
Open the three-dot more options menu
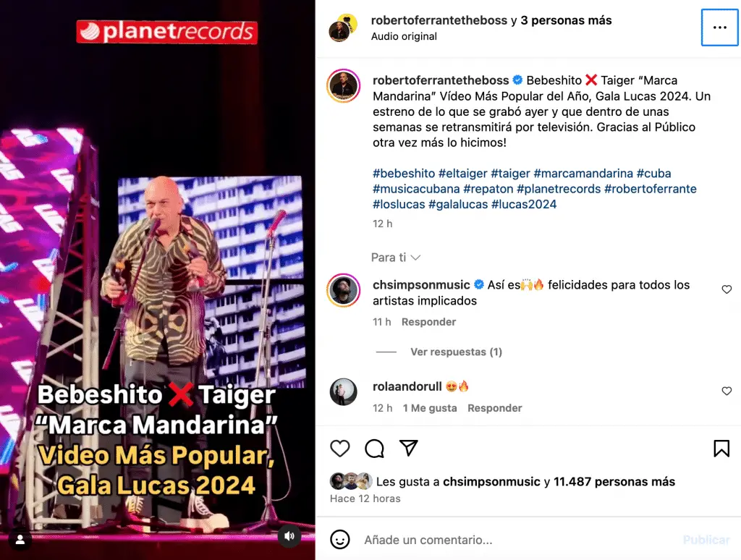(719, 27)
